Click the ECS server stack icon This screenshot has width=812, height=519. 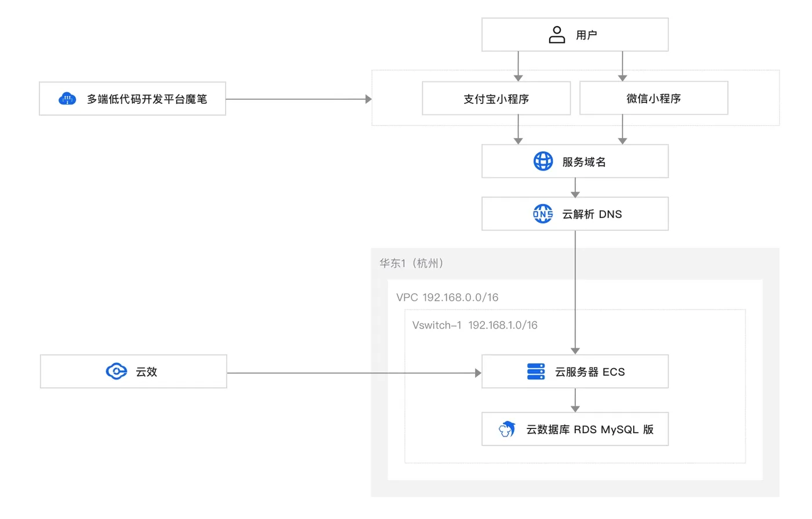coord(536,372)
